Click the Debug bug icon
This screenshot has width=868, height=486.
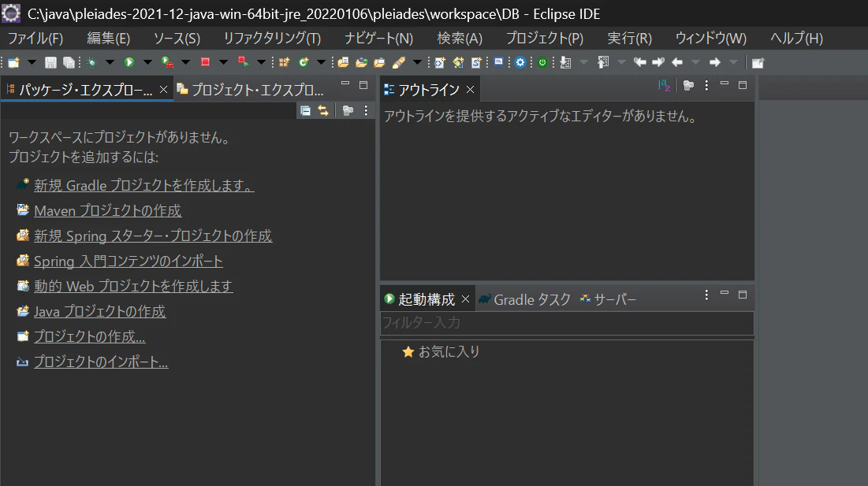[x=92, y=62]
